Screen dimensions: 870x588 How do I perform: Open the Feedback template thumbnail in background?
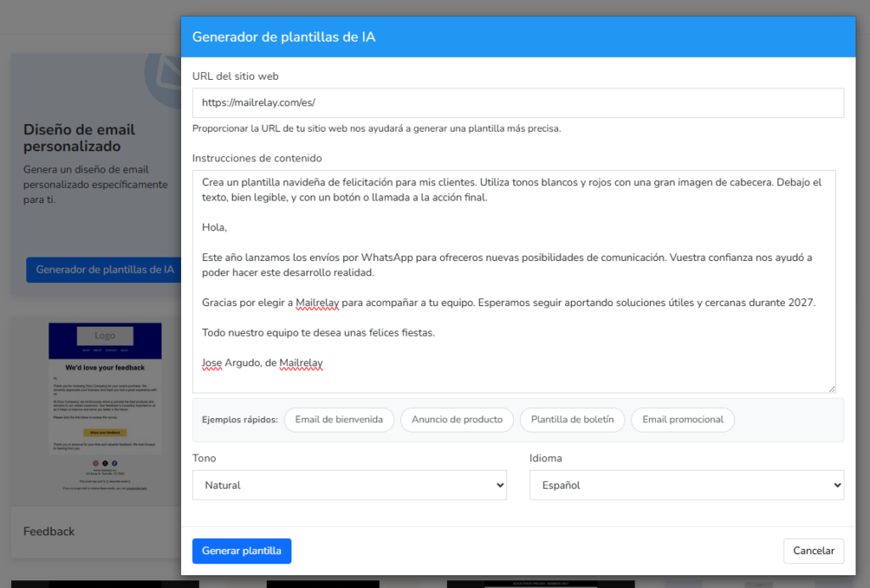(105, 410)
